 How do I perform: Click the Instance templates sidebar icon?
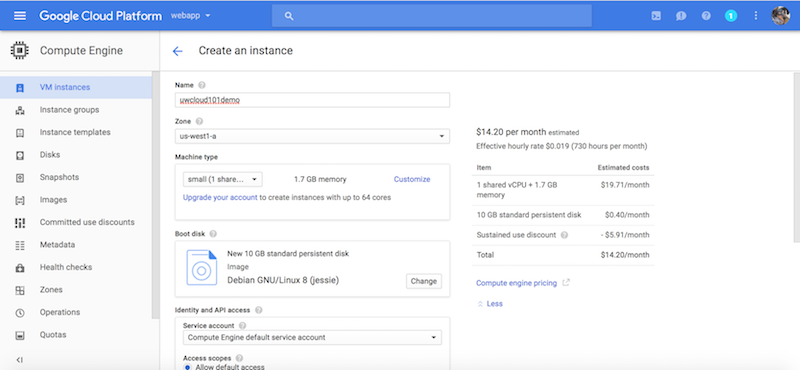[x=20, y=132]
